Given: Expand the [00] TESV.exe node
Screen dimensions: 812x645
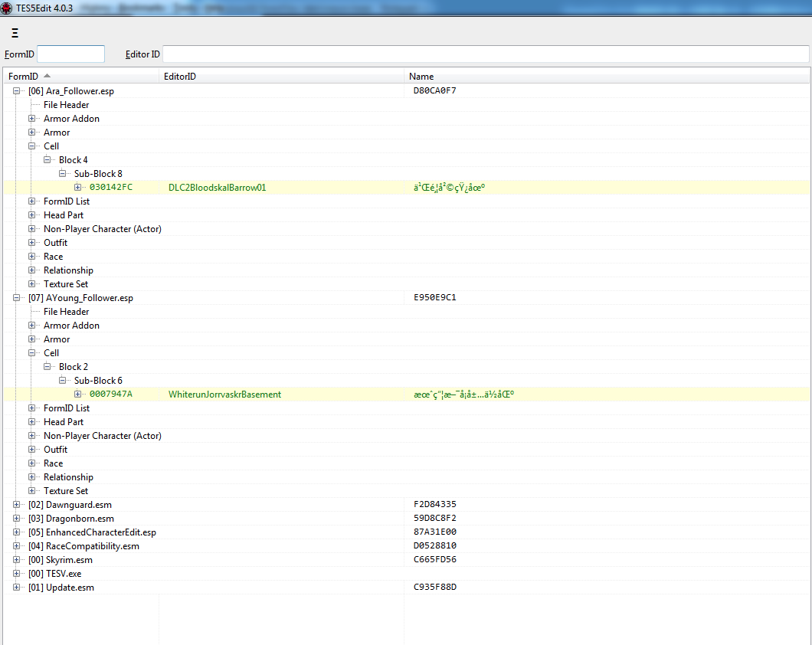Looking at the screenshot, I should (17, 574).
